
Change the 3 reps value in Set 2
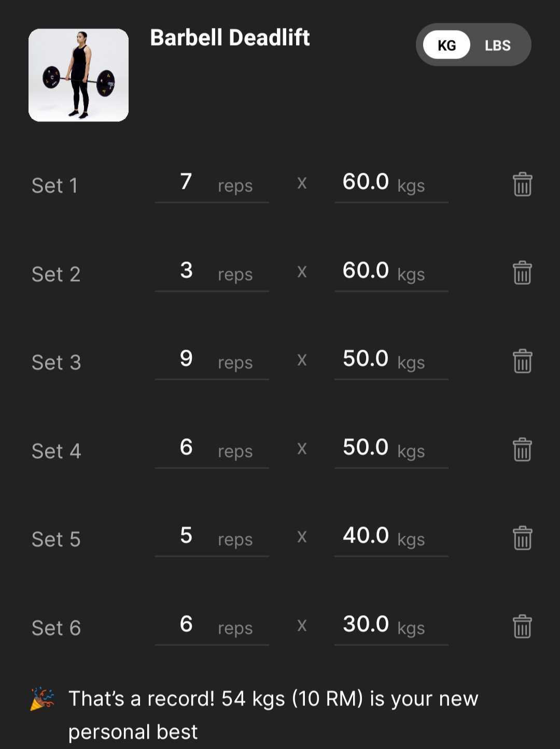212,273
